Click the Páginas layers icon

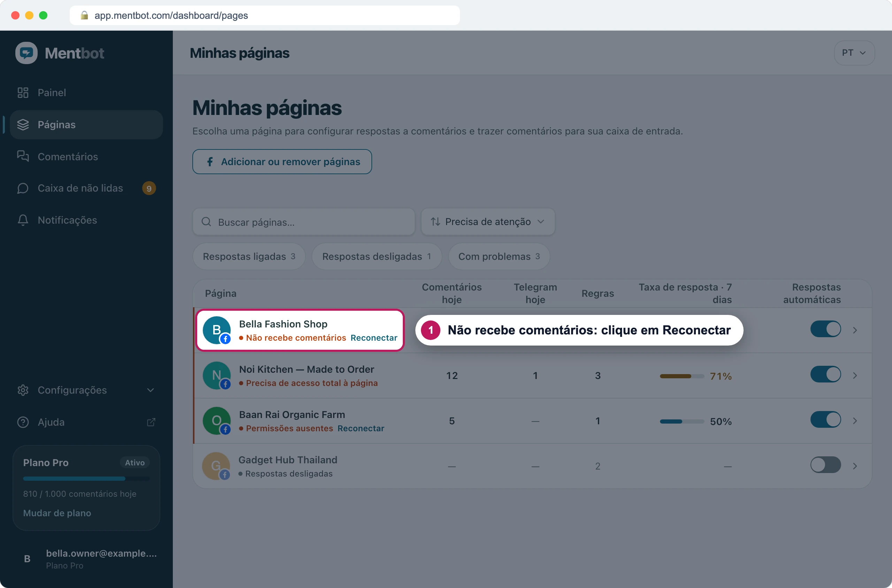pyautogui.click(x=23, y=124)
